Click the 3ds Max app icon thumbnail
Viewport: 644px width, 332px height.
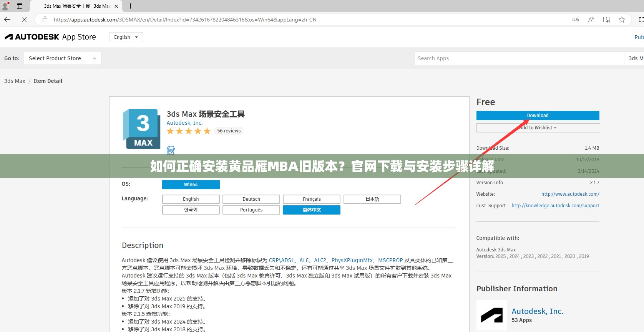(141, 129)
